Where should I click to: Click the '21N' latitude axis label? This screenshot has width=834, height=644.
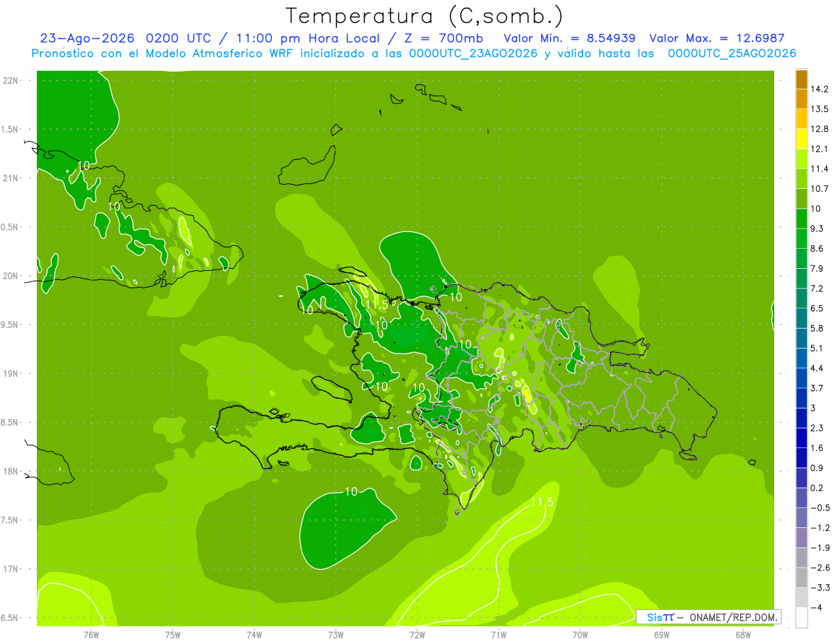[10, 178]
